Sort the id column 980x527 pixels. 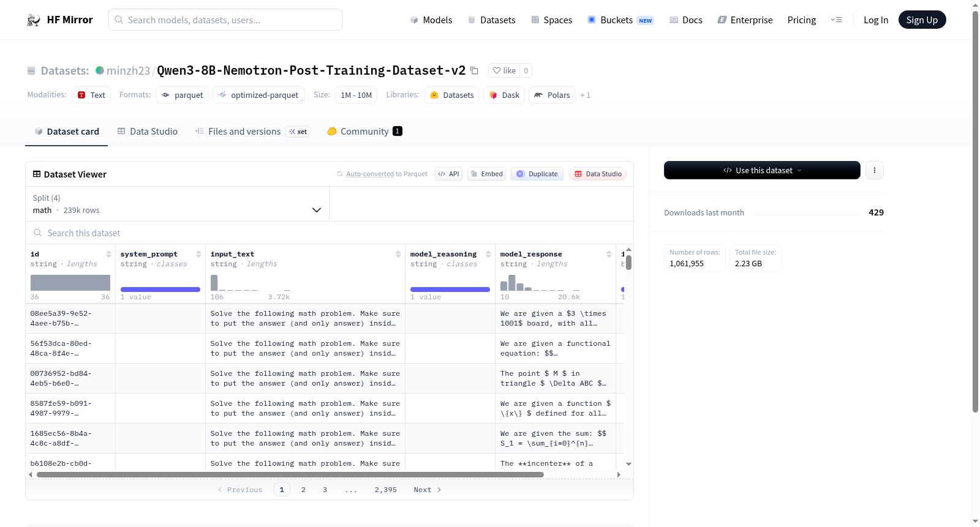108,254
